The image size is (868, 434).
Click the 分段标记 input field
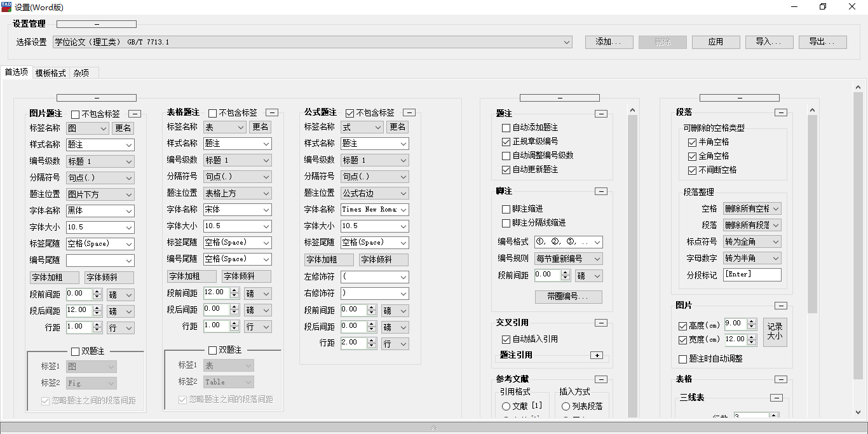click(x=752, y=275)
